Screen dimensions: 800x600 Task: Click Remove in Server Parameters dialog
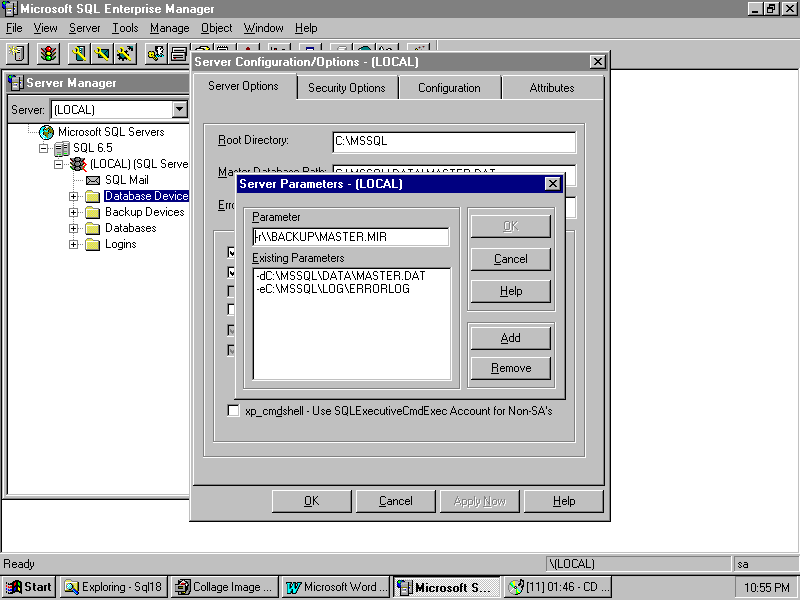pos(510,368)
